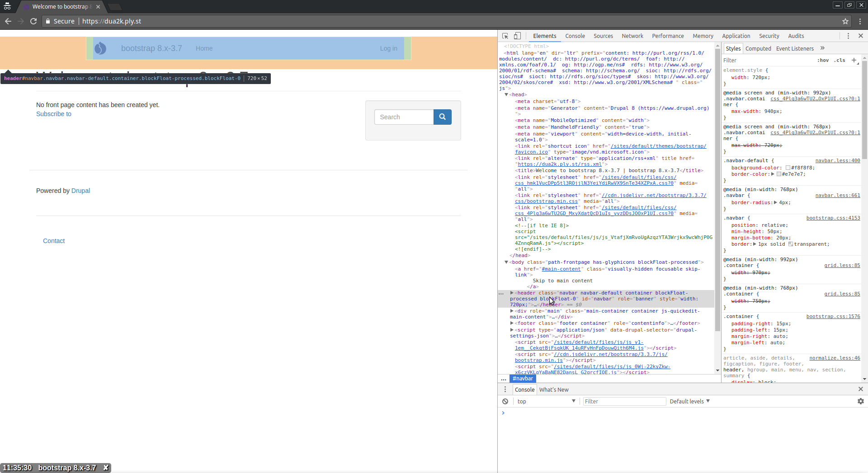868x473 pixels.
Task: Click the bootstrap 8.x-3.7 site name
Action: tap(151, 48)
